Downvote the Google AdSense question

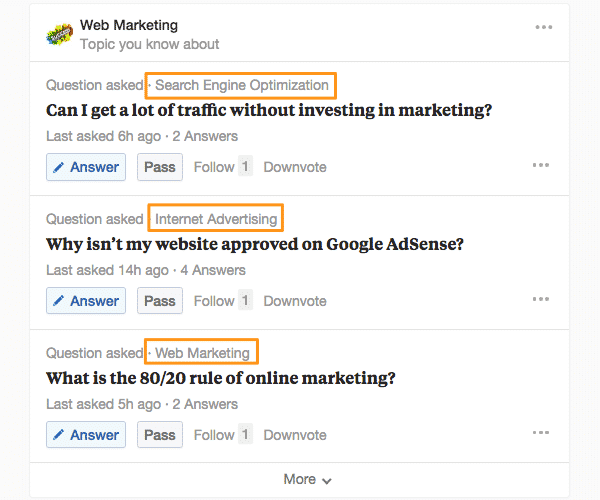(x=295, y=301)
